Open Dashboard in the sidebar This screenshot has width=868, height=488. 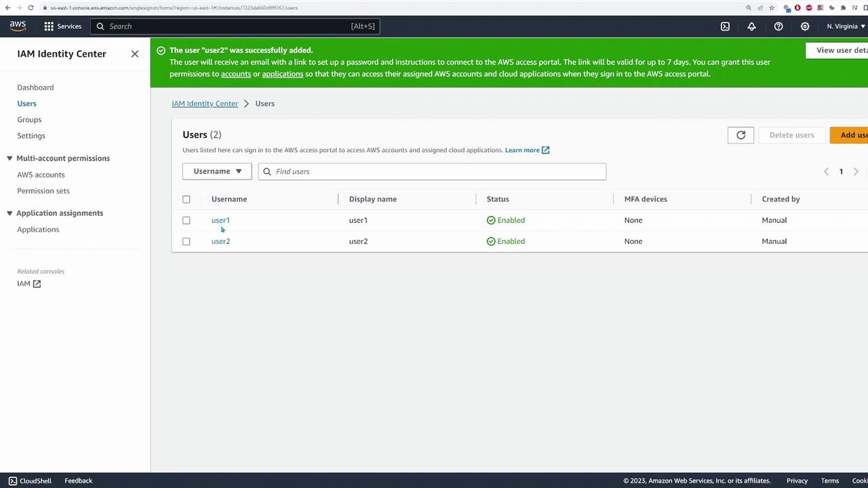[x=35, y=87]
